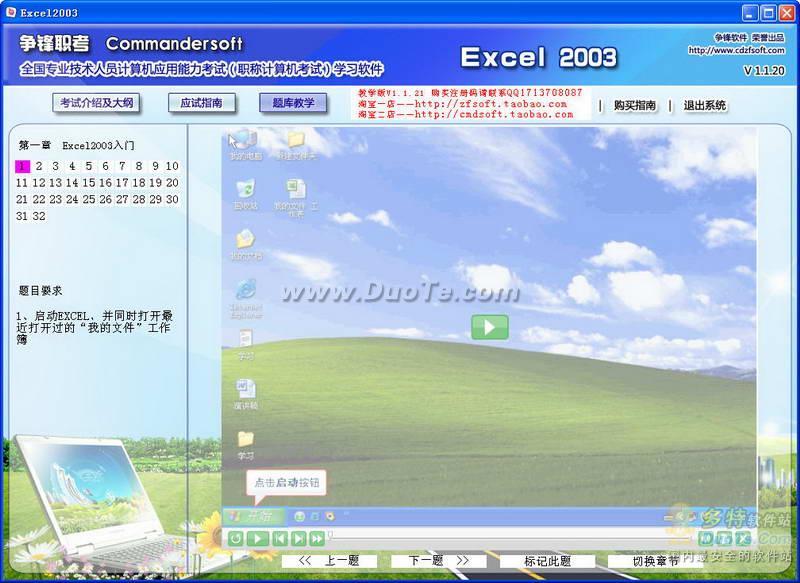Click the replay (circular arrow) player button
Viewport: 800px width, 583px height.
coord(235,538)
